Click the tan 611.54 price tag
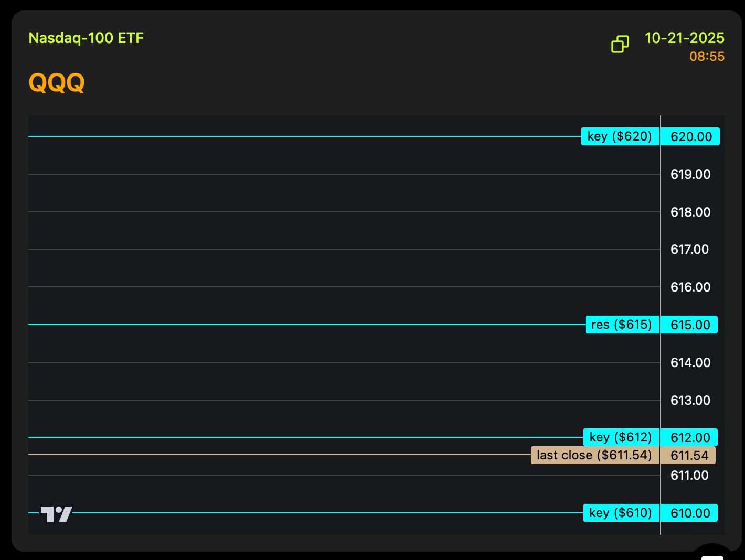 [688, 456]
